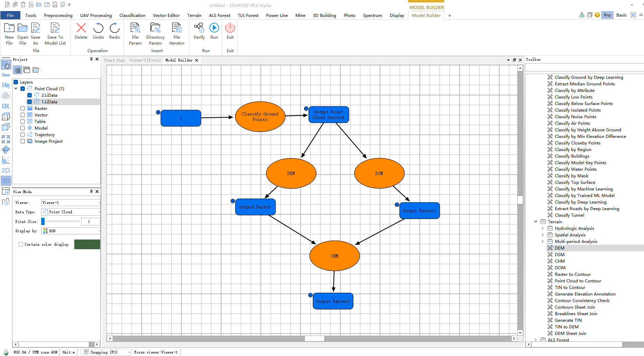Click Save To Model List icon
The height and width of the screenshot is (356, 644).
55,28
